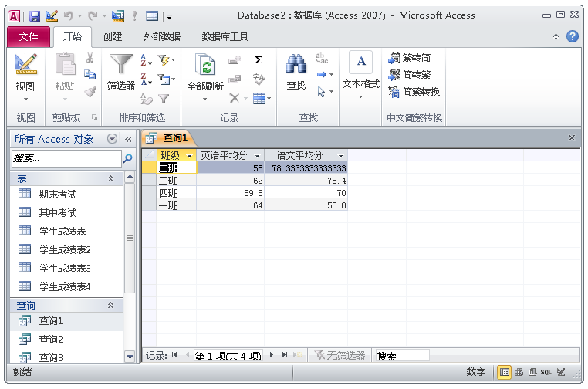The width and height of the screenshot is (588, 389).
Task: Click the Paste clipboard icon
Action: coord(66,64)
